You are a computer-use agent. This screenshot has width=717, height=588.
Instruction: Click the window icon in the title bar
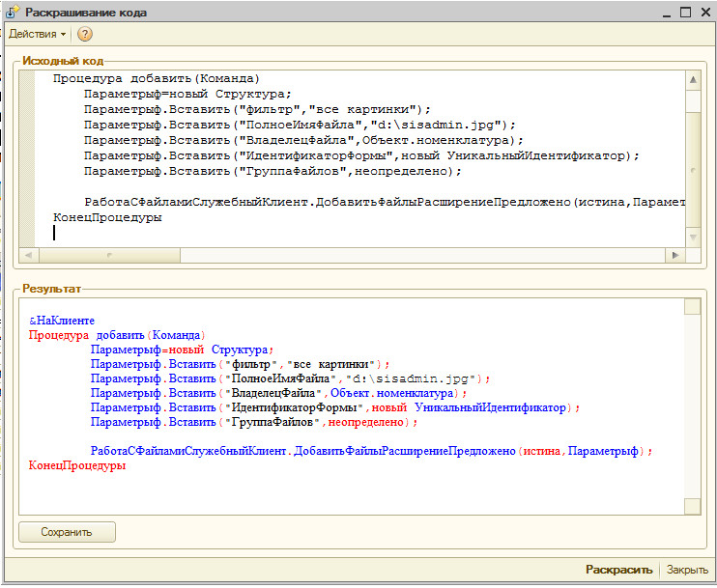13,12
